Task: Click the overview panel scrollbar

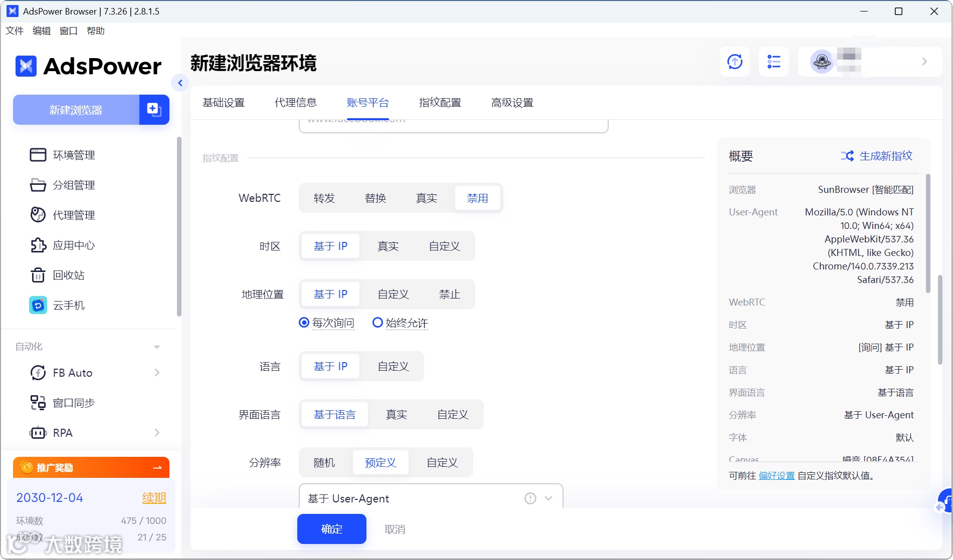Action: 928,233
